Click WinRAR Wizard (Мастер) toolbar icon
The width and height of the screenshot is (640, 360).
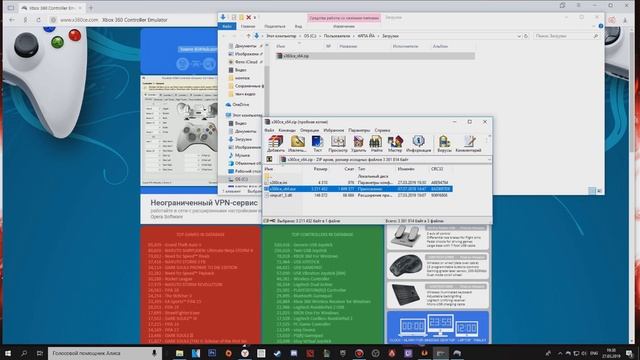coord(395,144)
